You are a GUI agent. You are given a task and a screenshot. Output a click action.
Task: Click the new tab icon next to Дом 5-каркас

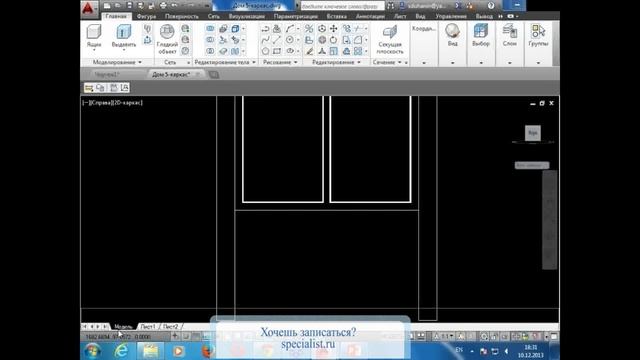point(213,75)
